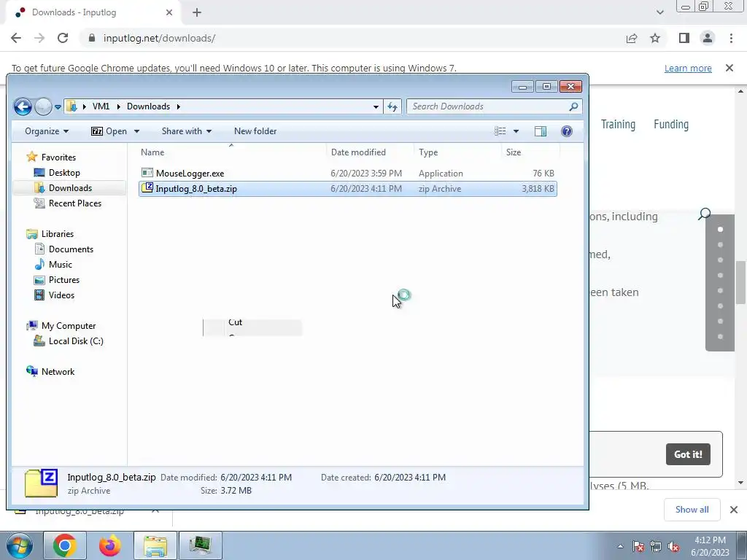This screenshot has height=560, width=747.
Task: Sort files by Name column
Action: click(231, 152)
